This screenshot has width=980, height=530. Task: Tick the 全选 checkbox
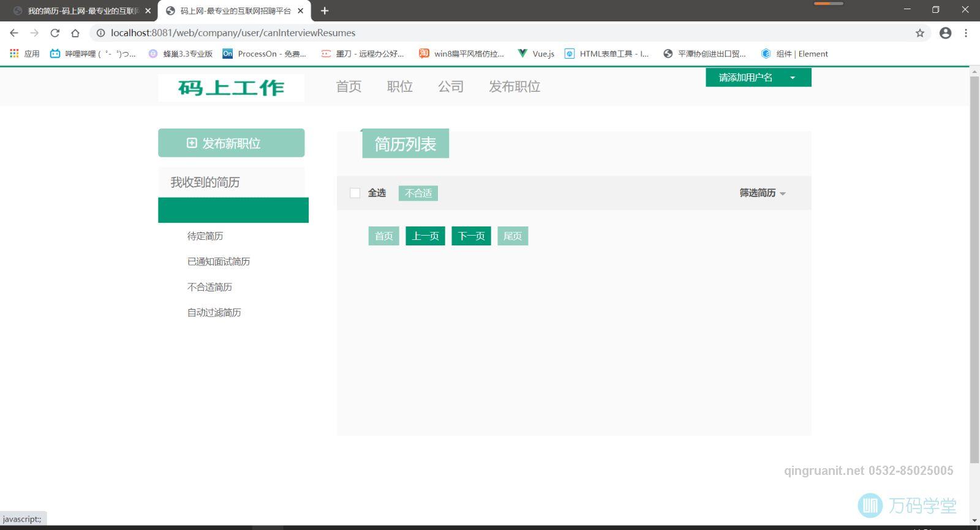point(355,193)
